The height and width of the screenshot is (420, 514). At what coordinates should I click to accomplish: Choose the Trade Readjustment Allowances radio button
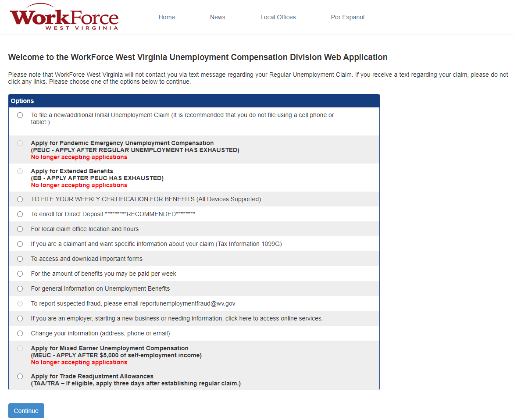[x=20, y=377]
